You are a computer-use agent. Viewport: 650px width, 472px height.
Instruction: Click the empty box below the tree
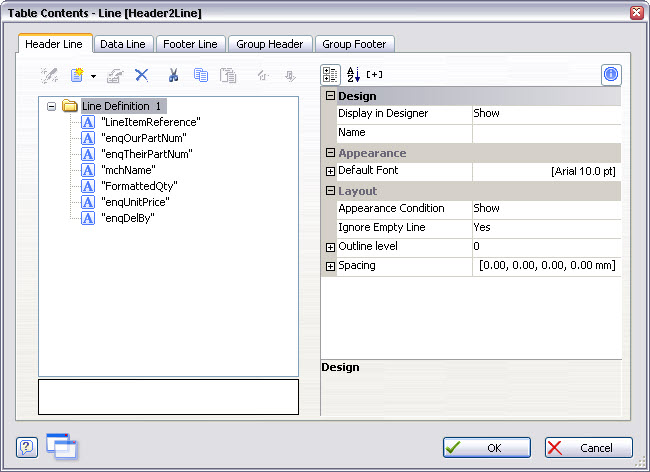[168, 397]
